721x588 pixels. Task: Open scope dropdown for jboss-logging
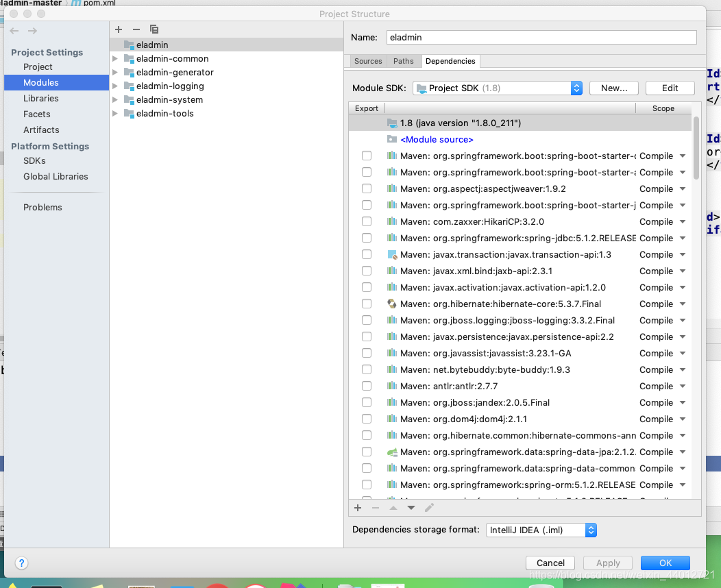click(683, 320)
